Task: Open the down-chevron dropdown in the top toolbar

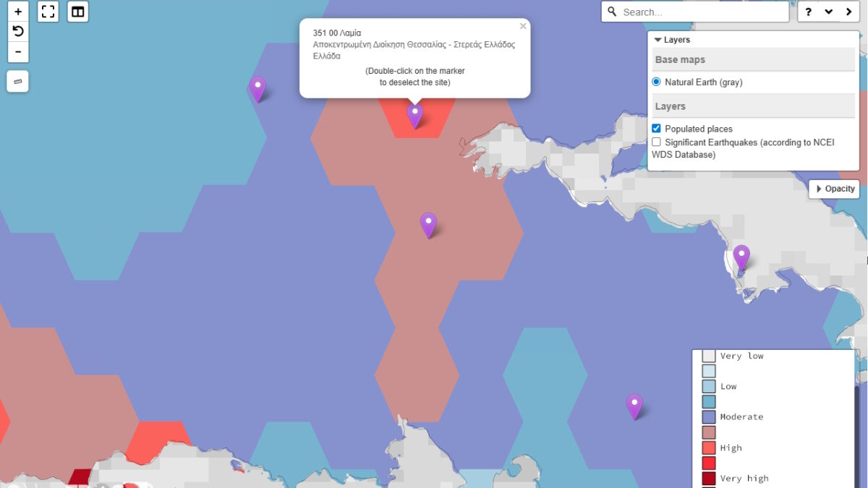Action: pos(828,12)
